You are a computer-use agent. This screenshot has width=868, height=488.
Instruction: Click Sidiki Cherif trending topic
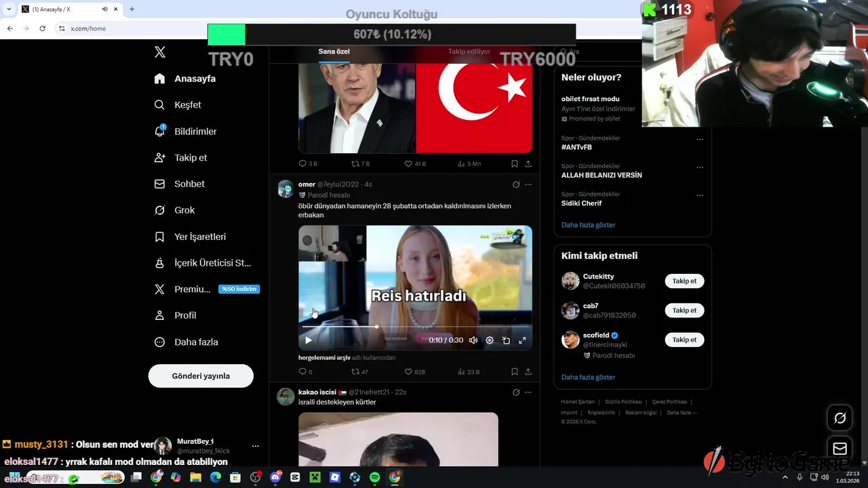point(581,203)
